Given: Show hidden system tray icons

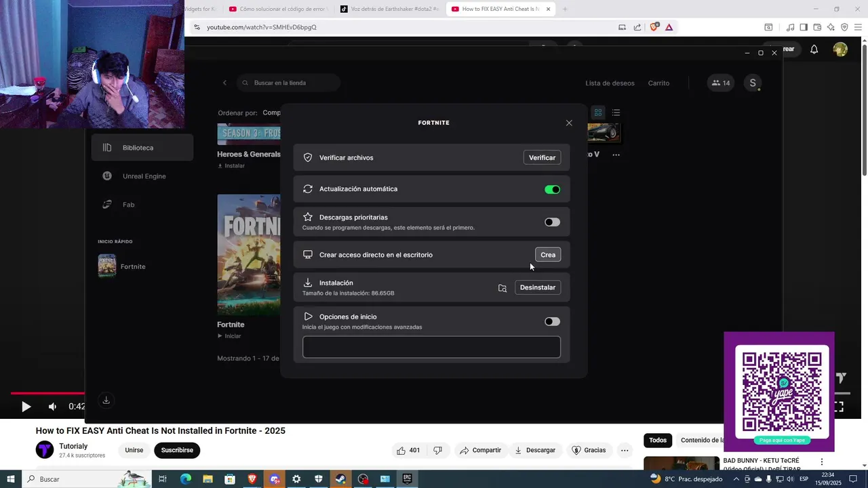Looking at the screenshot, I should (736, 479).
